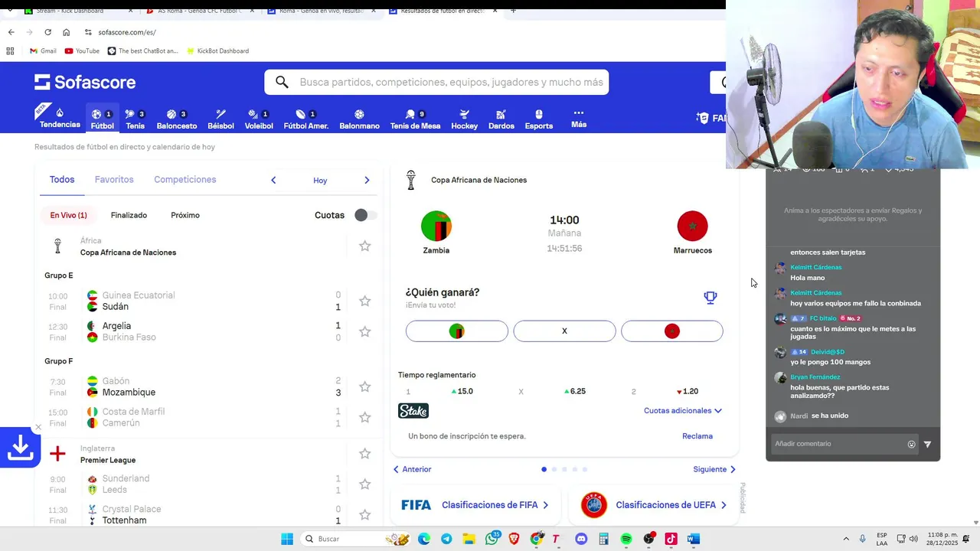Open the Hoy date picker
The width and height of the screenshot is (980, 551).
(x=320, y=181)
